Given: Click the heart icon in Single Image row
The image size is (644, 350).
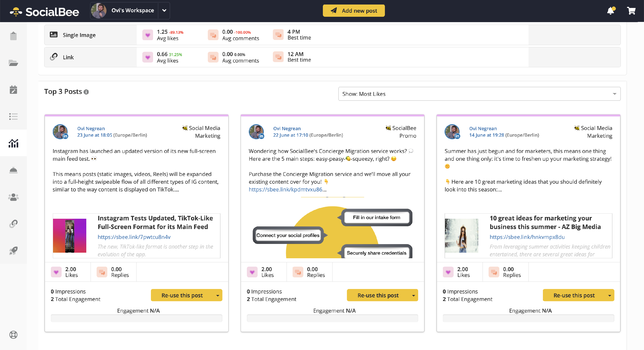Looking at the screenshot, I should coord(147,35).
